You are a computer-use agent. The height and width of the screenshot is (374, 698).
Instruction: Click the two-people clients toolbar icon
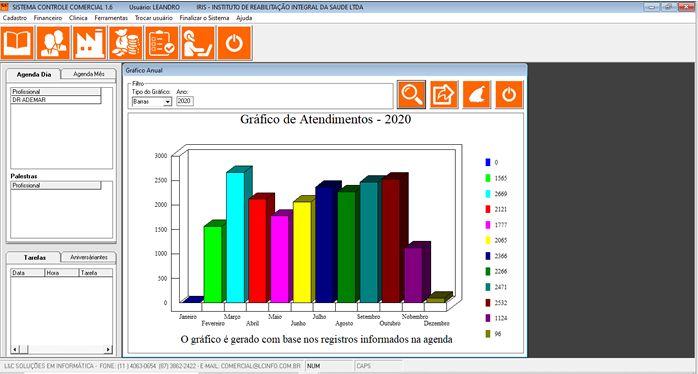coord(53,43)
